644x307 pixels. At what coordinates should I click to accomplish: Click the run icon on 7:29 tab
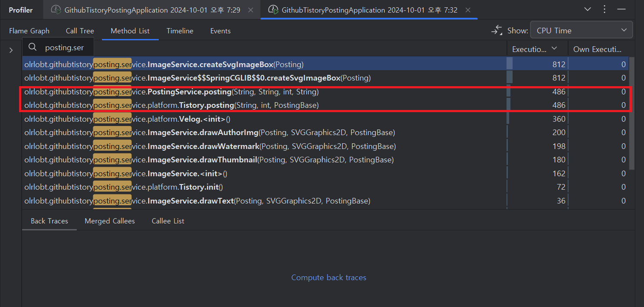click(56, 10)
